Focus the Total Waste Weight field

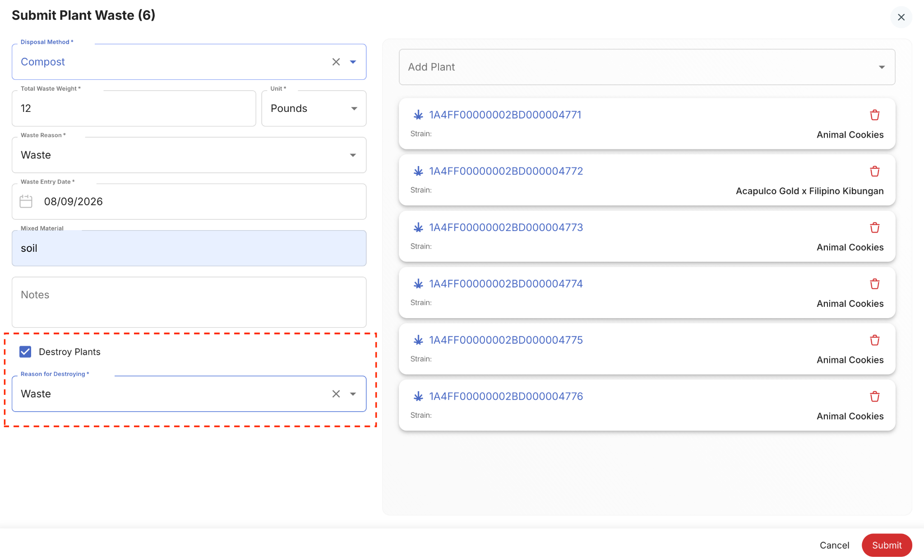click(x=134, y=108)
